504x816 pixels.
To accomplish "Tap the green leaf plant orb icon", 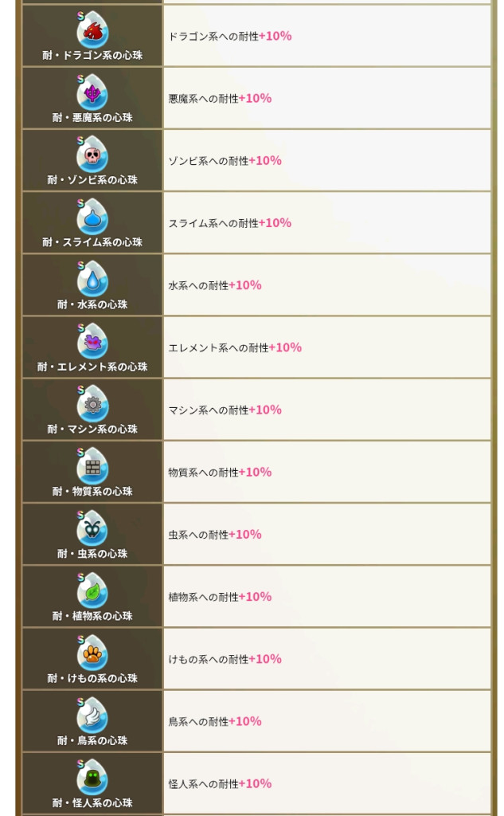I will pyautogui.click(x=92, y=590).
